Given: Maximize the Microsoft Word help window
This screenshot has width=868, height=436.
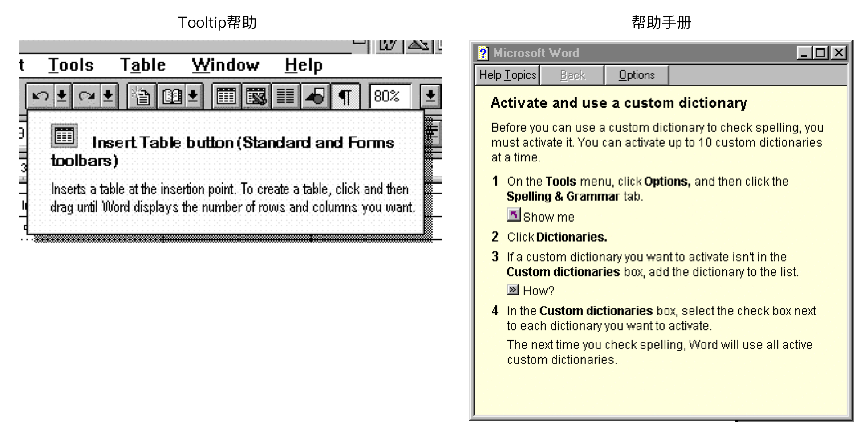Looking at the screenshot, I should (x=820, y=53).
